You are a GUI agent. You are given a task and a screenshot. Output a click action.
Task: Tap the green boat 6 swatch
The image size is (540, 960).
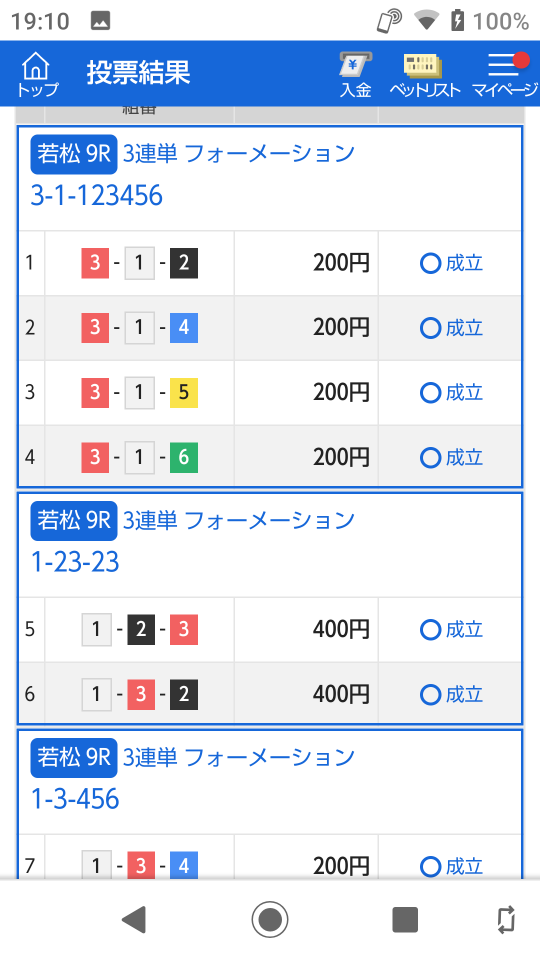point(184,457)
